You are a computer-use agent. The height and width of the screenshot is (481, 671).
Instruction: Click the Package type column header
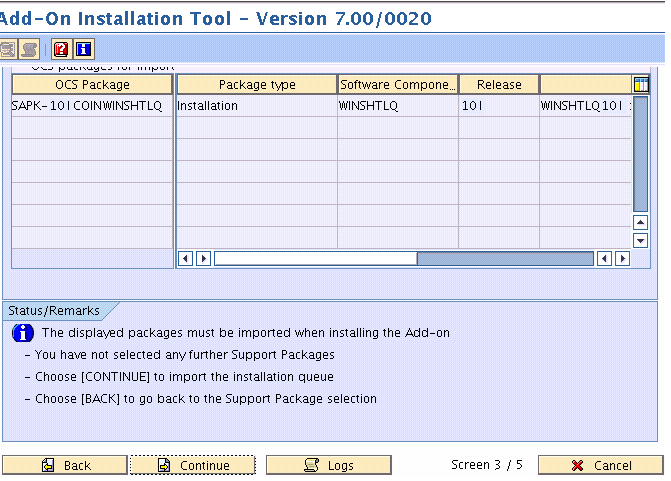pos(257,84)
